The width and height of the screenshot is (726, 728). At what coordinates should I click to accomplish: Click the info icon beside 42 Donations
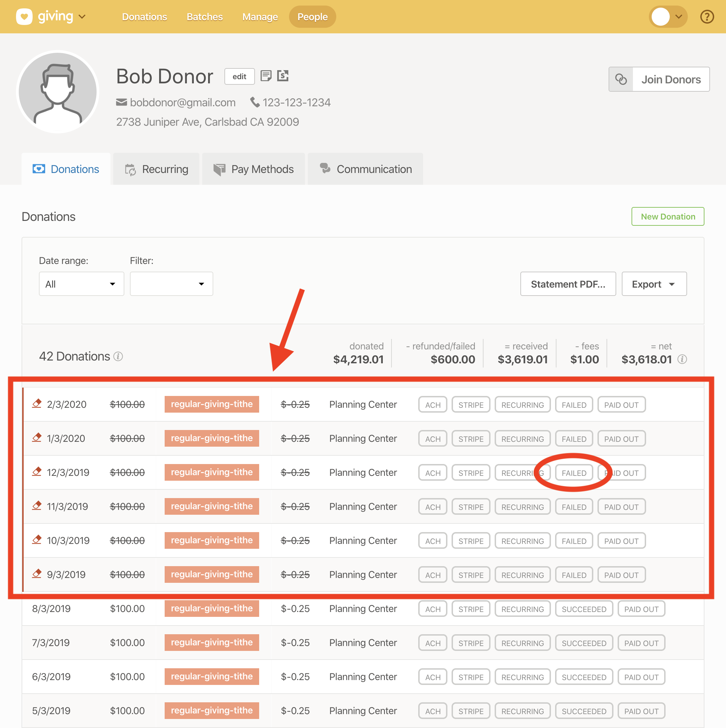tap(118, 356)
